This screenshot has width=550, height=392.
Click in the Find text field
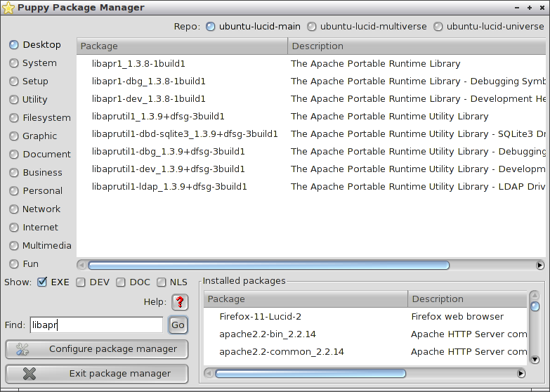(96, 325)
